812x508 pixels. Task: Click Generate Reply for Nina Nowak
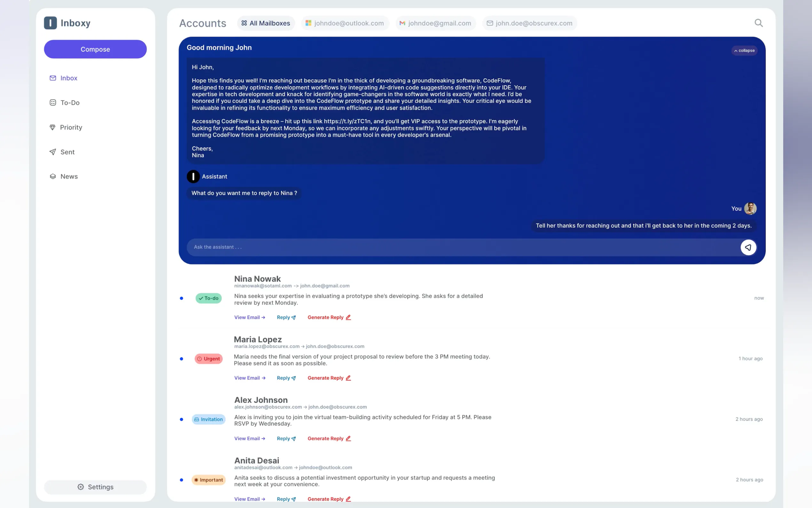(x=329, y=317)
